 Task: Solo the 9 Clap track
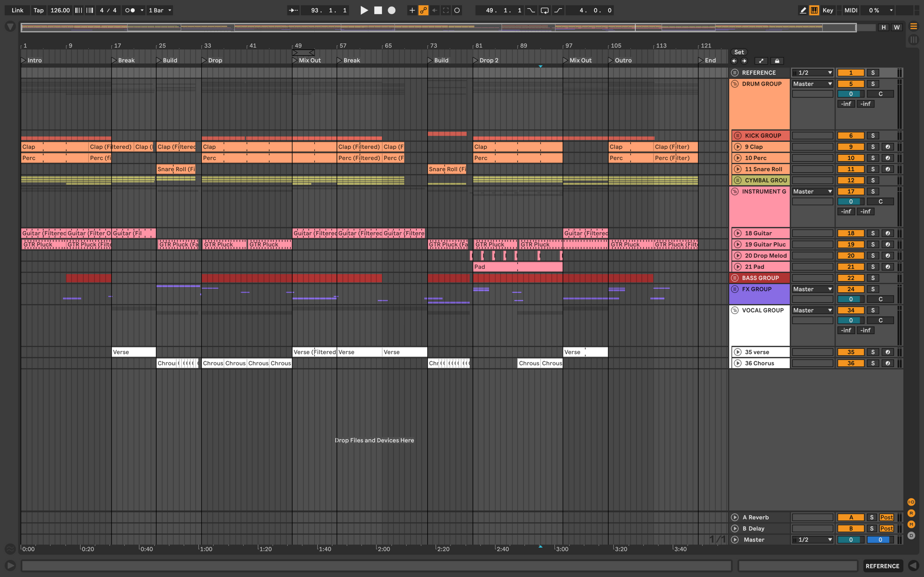coord(873,147)
